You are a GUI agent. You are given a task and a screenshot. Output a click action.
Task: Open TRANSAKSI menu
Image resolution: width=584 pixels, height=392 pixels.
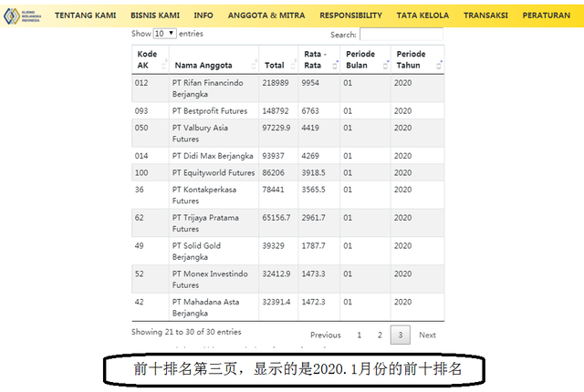(485, 15)
